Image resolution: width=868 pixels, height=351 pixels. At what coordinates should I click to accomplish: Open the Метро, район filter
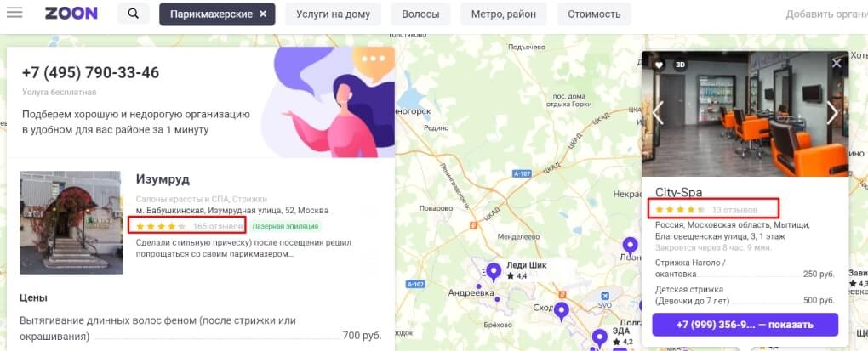click(x=503, y=14)
